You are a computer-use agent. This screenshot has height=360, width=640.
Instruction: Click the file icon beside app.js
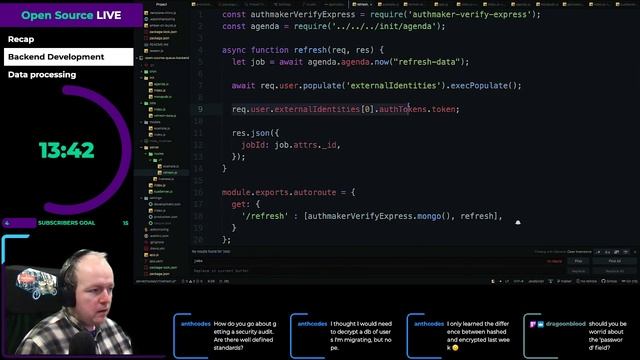(146, 255)
